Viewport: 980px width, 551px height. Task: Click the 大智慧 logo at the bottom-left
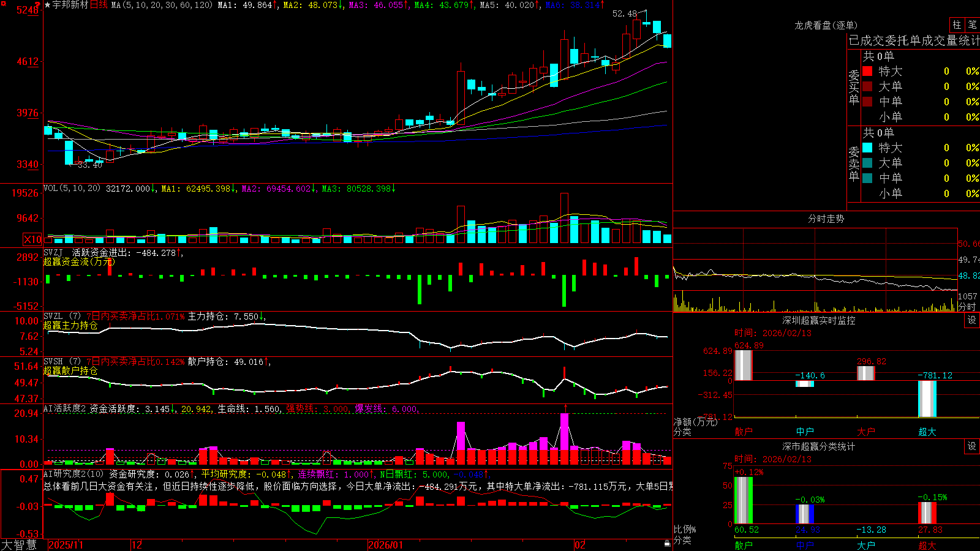(18, 545)
